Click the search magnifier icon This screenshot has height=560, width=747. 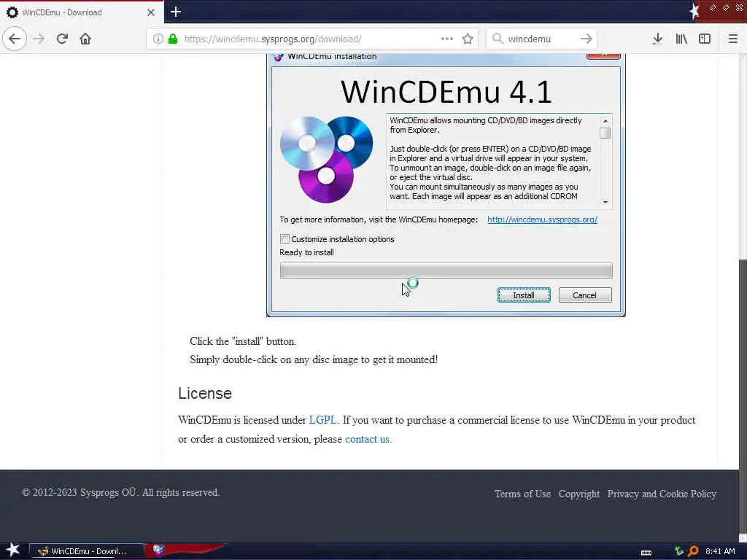498,39
